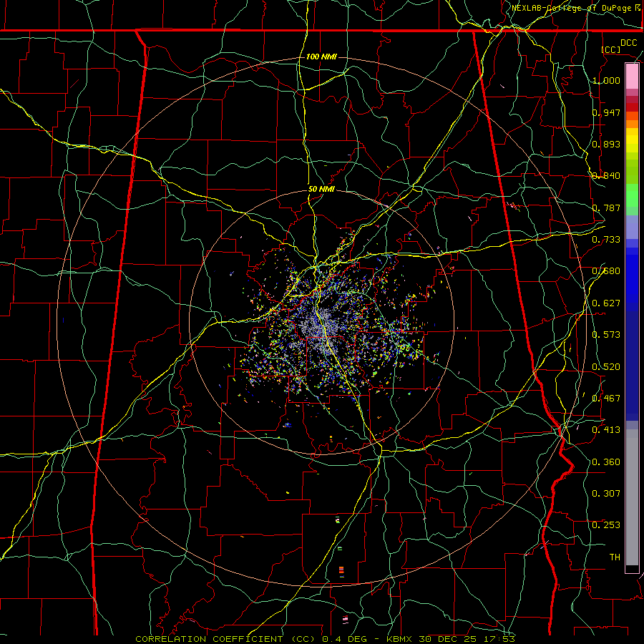644x644 pixels.
Task: Click the 30 DEC 25 17:53 timestamp
Action: coord(467,639)
